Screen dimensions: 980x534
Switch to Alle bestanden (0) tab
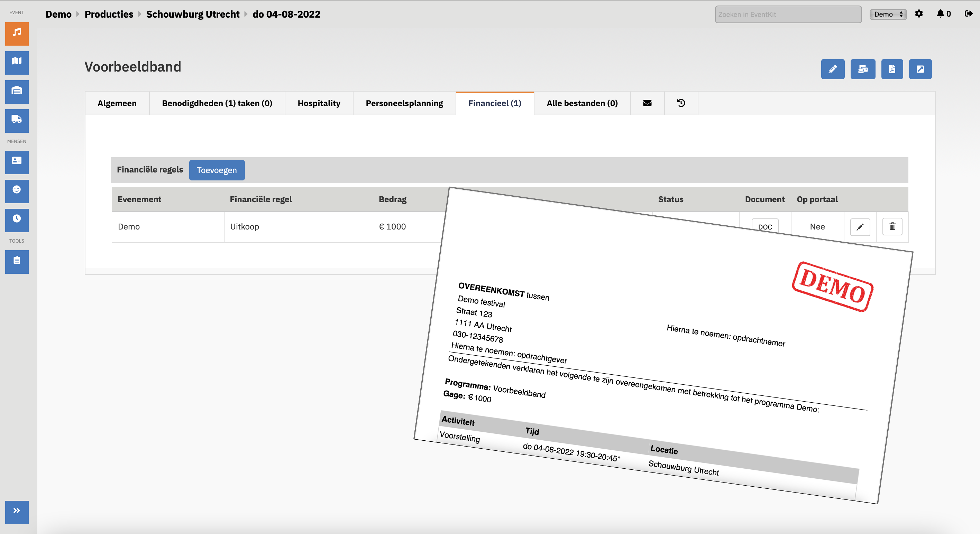pyautogui.click(x=582, y=103)
